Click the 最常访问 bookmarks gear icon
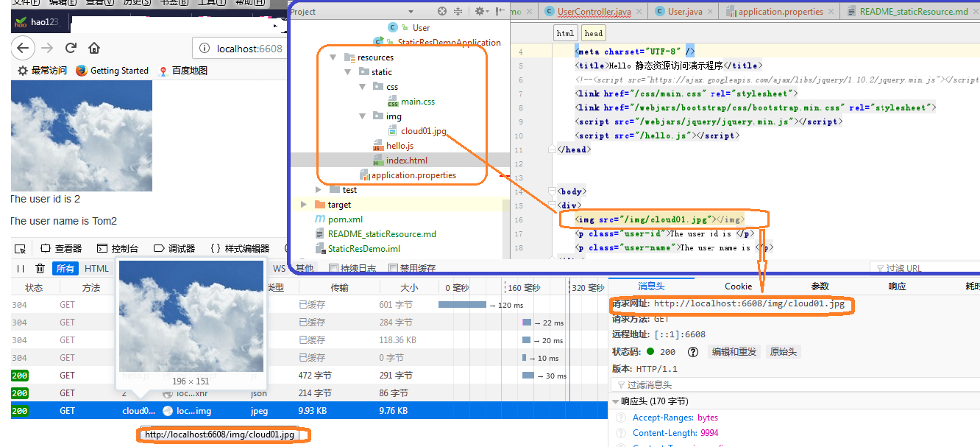Image resolution: width=980 pixels, height=447 pixels. (x=22, y=71)
